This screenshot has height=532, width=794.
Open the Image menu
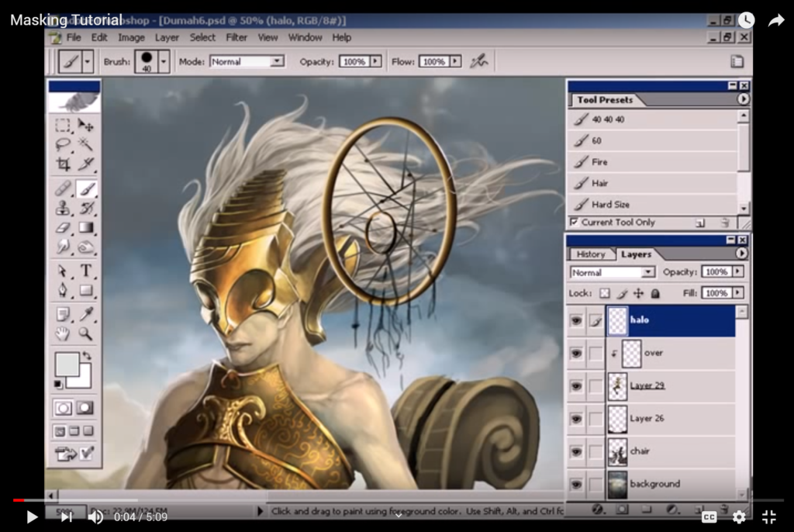pos(131,37)
